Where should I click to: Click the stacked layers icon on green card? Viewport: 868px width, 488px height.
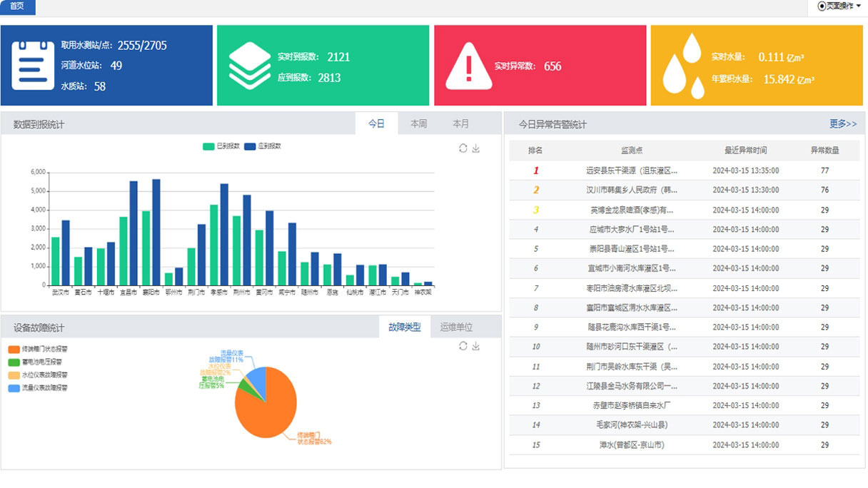250,66
